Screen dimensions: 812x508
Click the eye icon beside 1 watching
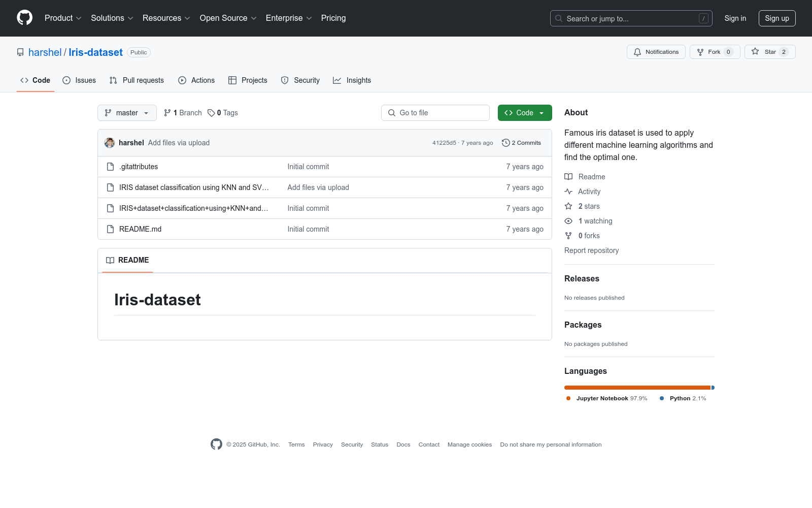[568, 221]
